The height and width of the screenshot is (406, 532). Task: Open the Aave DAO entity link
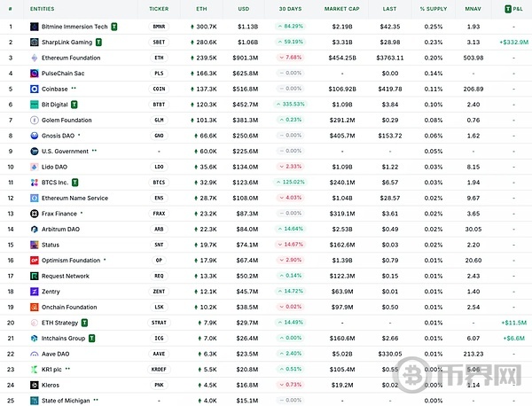(55, 354)
